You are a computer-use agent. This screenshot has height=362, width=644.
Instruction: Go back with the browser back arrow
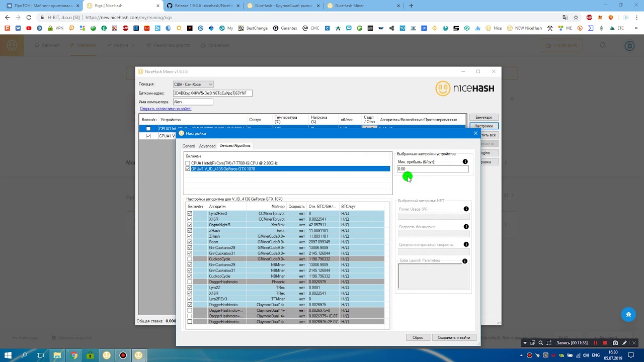pyautogui.click(x=7, y=17)
